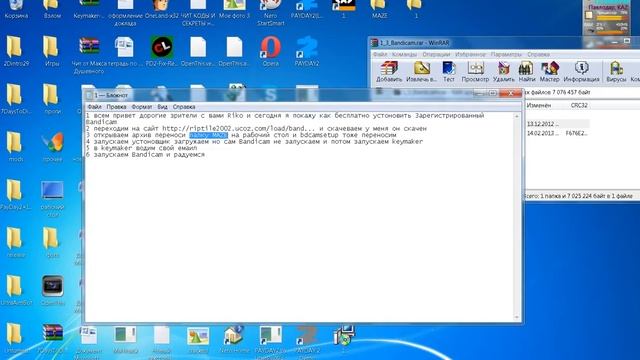Viewport: 640px width, 360px height.
Task: Click the 14.02.2013 row in WinRAR list
Action: pos(557,133)
